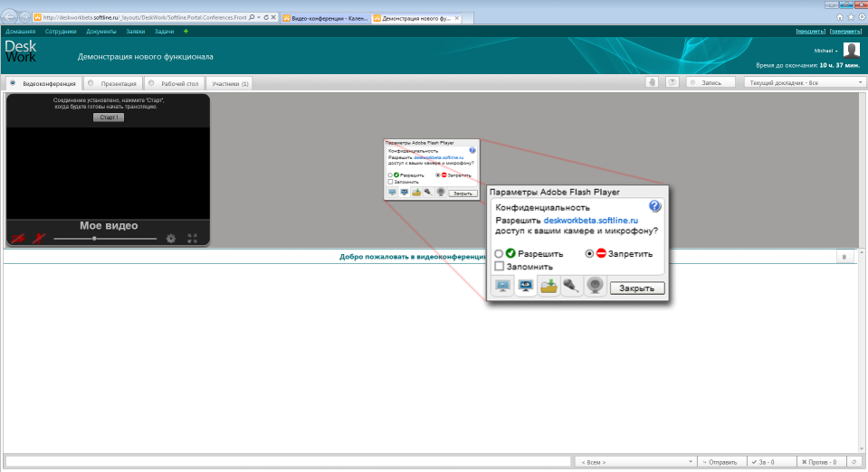Screen dimensions: 868x472
Task: Click the volume slider in Мое видео panel
Action: click(105, 239)
